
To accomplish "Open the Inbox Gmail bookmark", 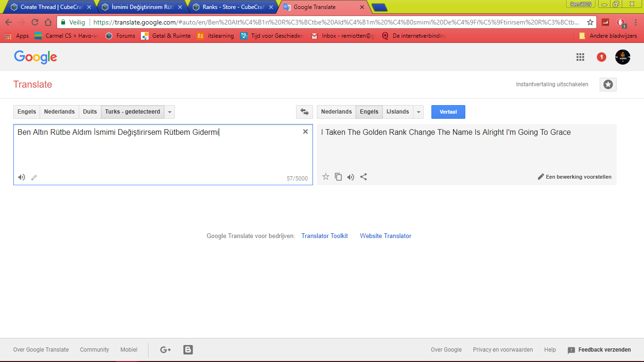I will [343, 36].
